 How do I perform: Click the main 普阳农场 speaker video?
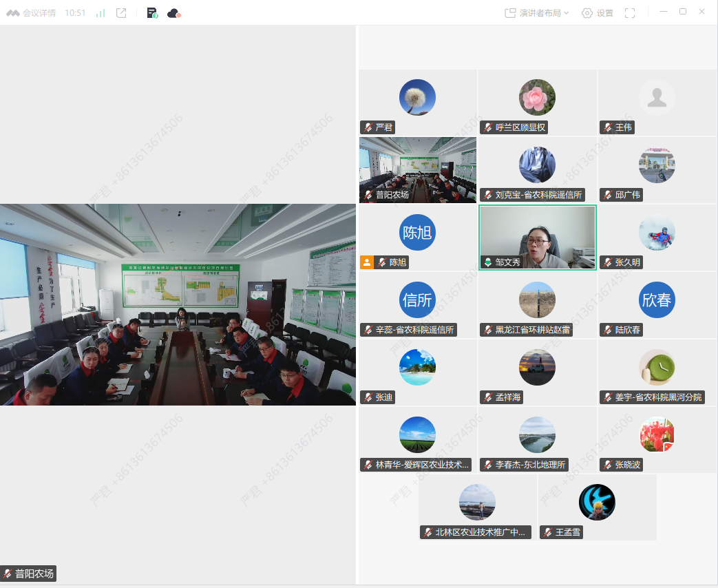[x=178, y=304]
